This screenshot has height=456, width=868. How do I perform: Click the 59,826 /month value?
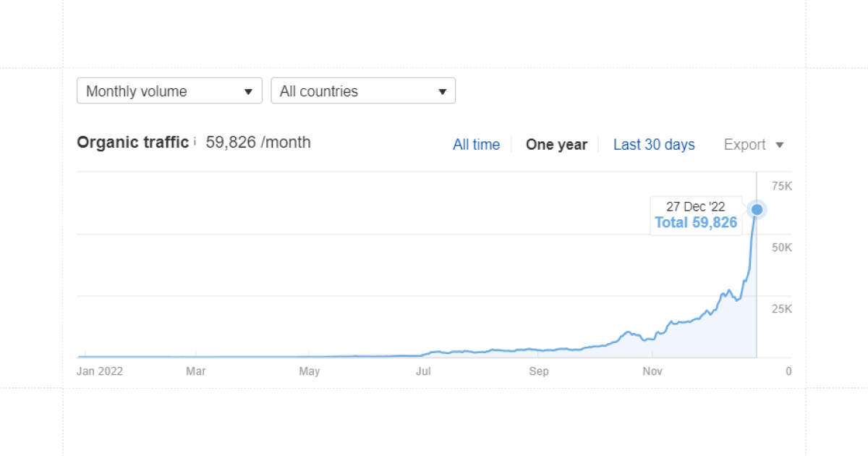point(258,143)
